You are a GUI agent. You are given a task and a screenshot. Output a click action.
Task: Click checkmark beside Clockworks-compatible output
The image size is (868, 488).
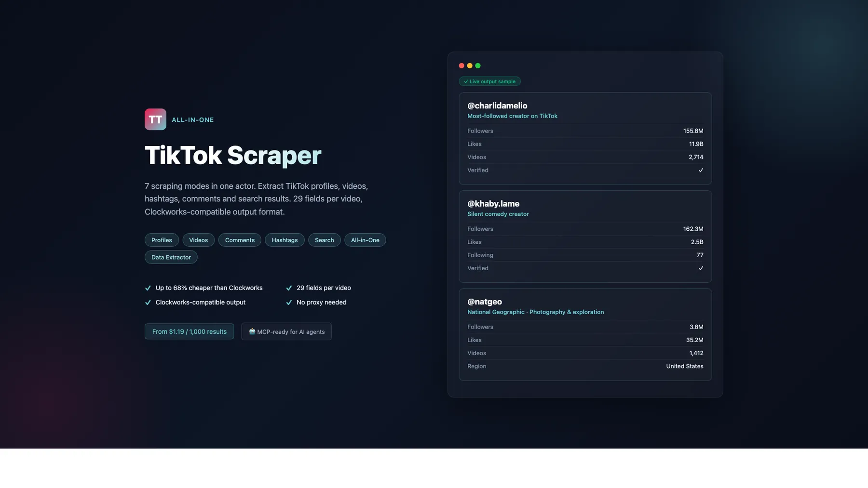(x=148, y=303)
